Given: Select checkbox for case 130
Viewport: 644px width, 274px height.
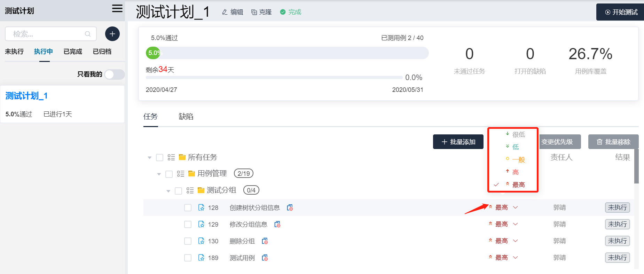Looking at the screenshot, I should coord(188,241).
